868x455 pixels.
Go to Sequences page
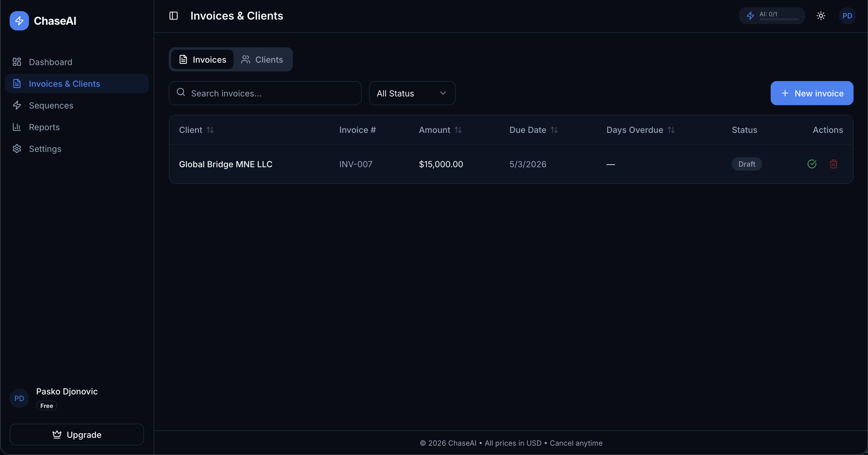click(x=77, y=105)
